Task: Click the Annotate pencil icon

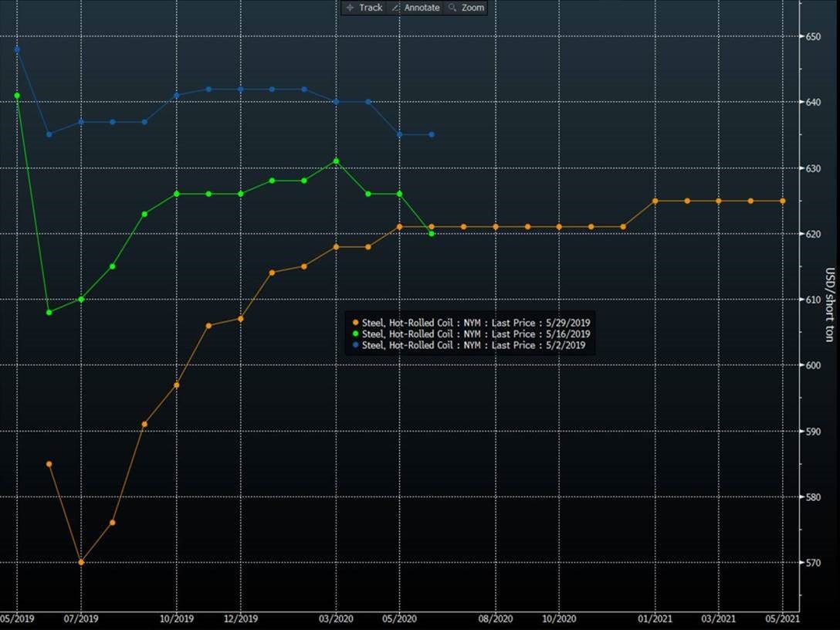Action: [396, 8]
